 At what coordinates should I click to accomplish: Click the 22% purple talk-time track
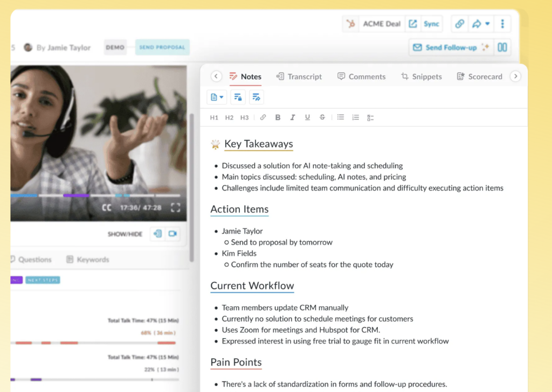94,380
